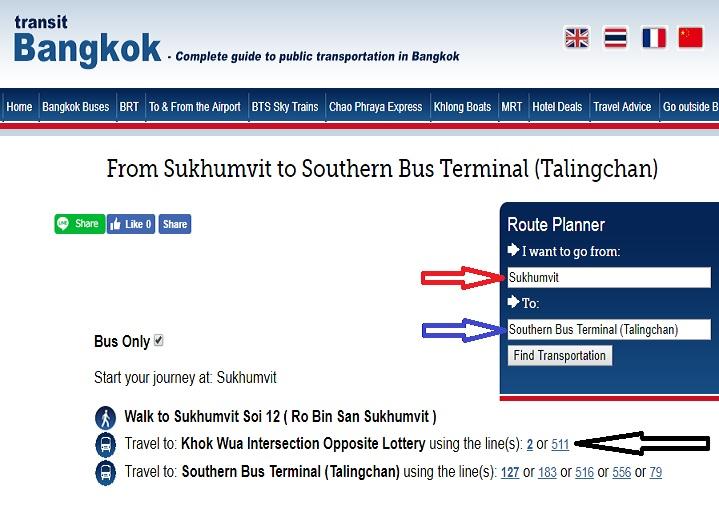Screen dimensions: 719x516
Task: Open the Bangkok Buses menu item
Action: [76, 107]
